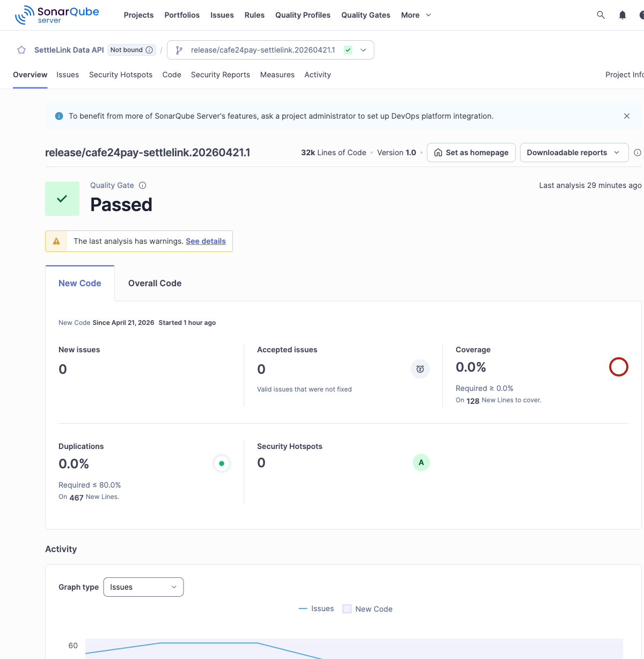Favorite the SettleLink Data API star icon
Viewport: 644px width, 659px height.
[21, 50]
